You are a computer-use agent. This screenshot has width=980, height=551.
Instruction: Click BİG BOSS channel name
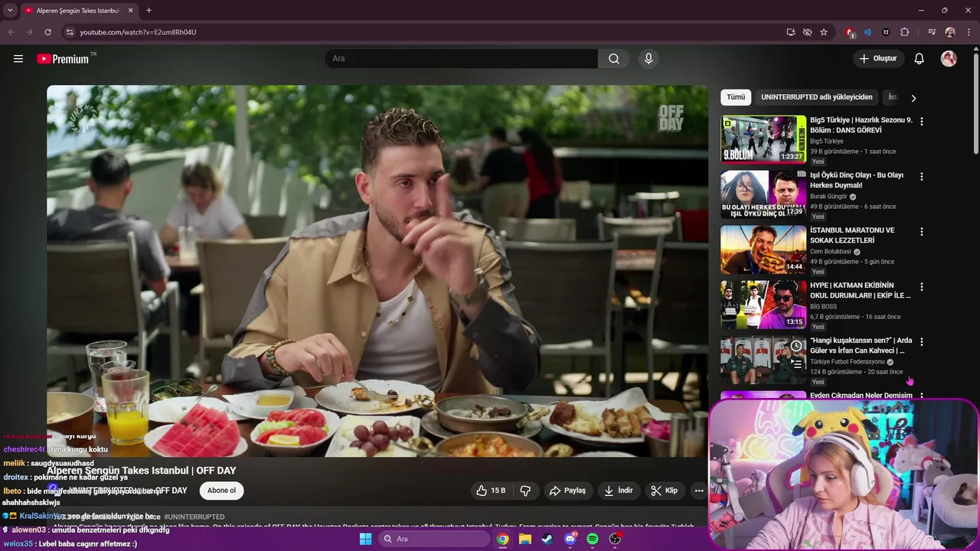[x=824, y=307]
